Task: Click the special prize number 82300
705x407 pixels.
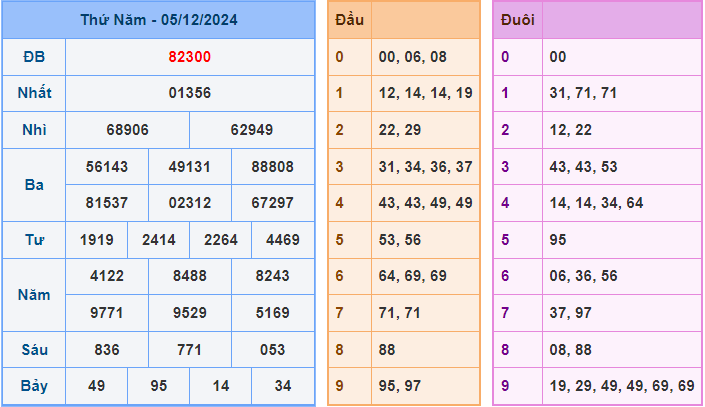Action: pyautogui.click(x=189, y=57)
